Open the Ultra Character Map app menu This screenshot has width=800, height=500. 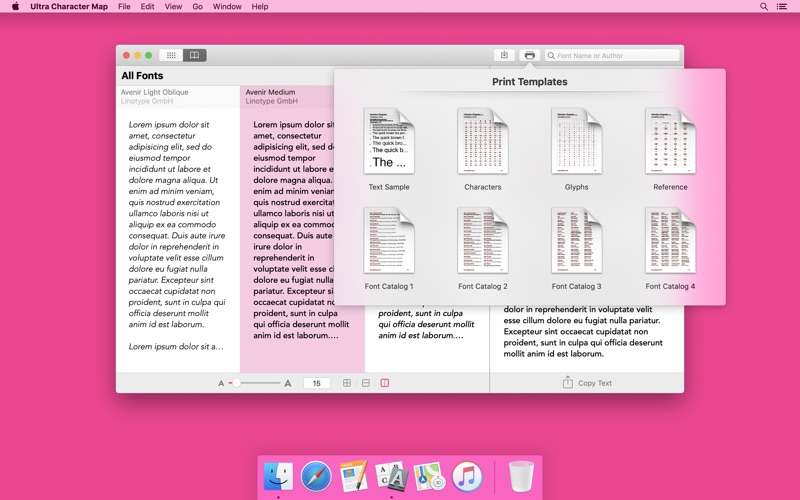pos(69,7)
